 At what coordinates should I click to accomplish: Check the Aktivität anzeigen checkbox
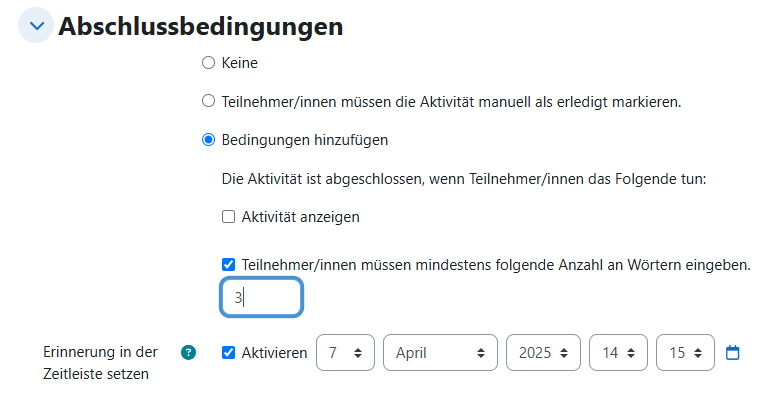(228, 217)
